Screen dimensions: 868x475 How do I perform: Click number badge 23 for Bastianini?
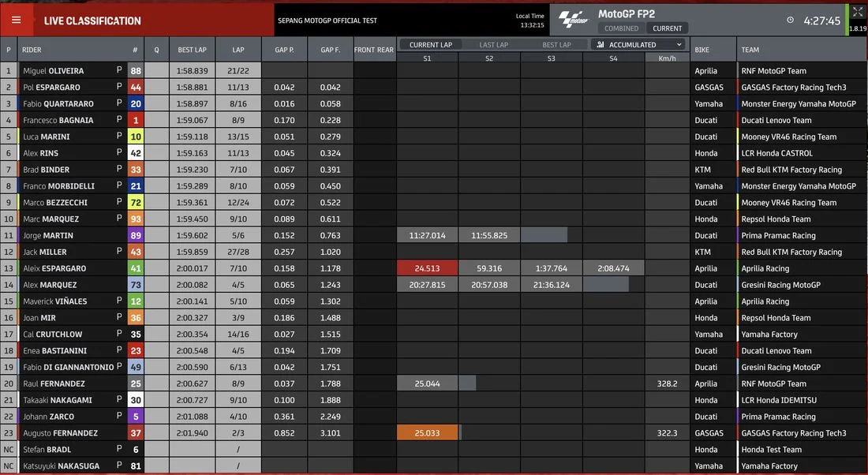pyautogui.click(x=136, y=350)
